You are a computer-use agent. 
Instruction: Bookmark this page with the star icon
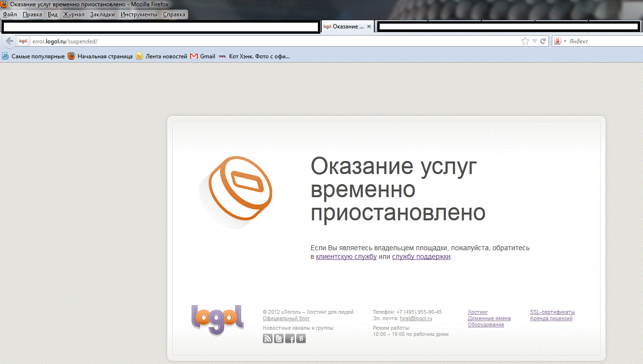pyautogui.click(x=525, y=41)
